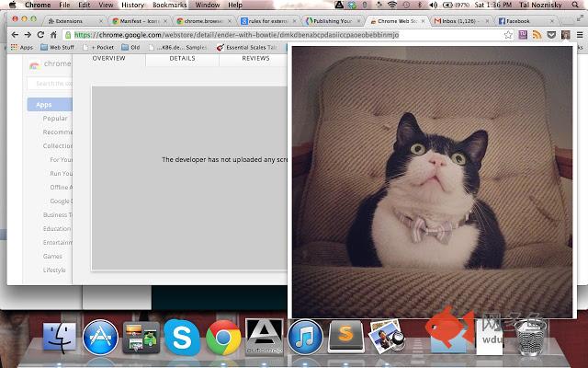Viewport: 588px width, 368px height.
Task: Open iPhoto from the dock
Action: (x=387, y=337)
